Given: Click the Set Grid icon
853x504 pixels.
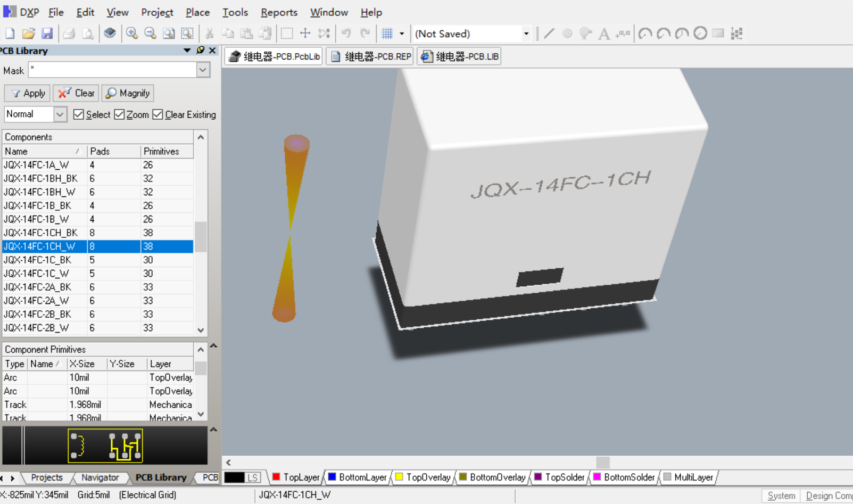Looking at the screenshot, I should click(x=387, y=34).
